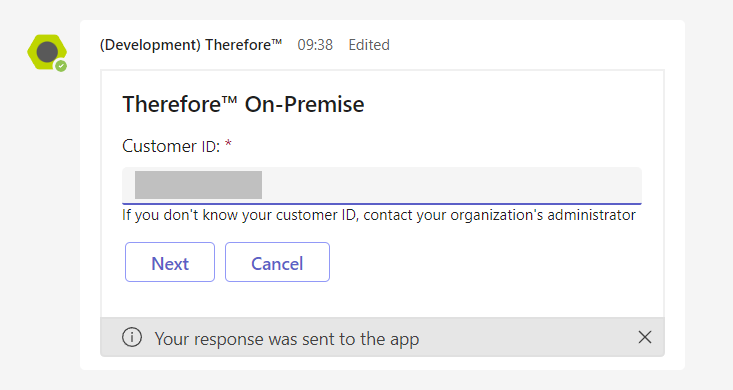Click the Next button
The height and width of the screenshot is (390, 733).
170,262
